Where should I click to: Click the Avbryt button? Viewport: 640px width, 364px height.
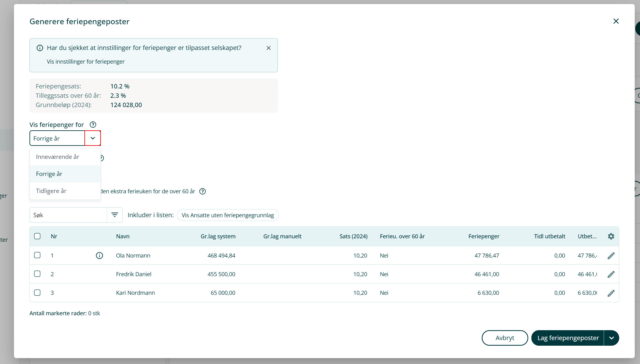(x=505, y=338)
